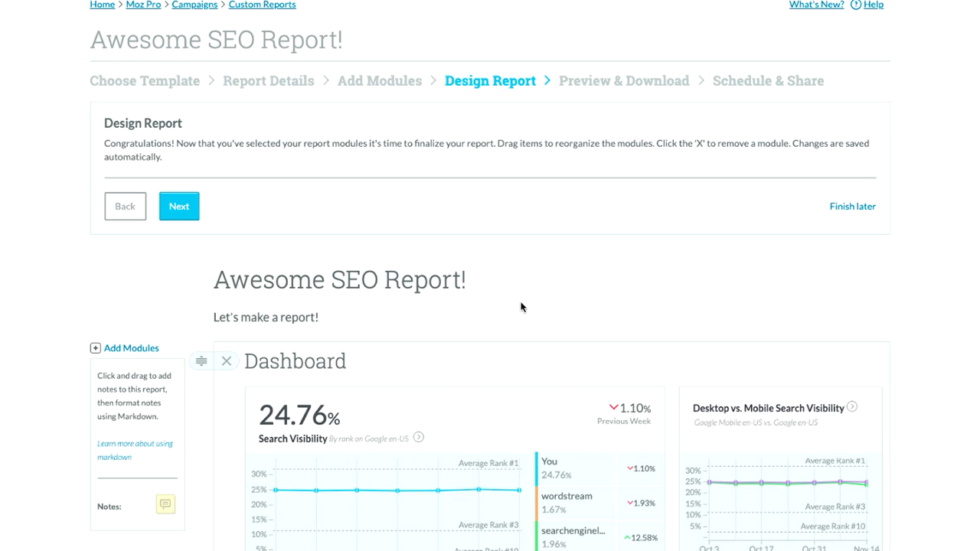Remove the Dashboard module with X icon
Image resolution: width=980 pixels, height=551 pixels.
[227, 361]
